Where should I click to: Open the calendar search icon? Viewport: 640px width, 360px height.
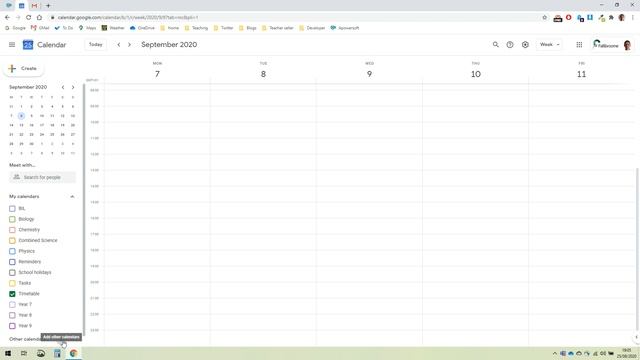coord(496,44)
